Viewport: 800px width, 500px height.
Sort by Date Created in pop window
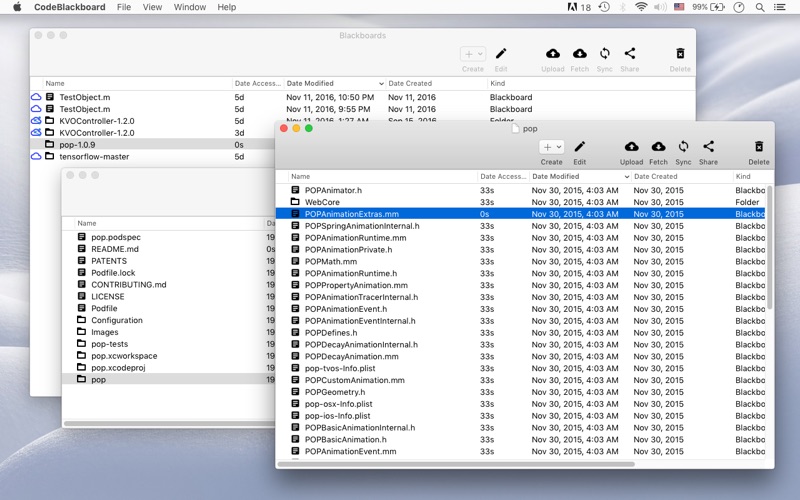(x=681, y=177)
